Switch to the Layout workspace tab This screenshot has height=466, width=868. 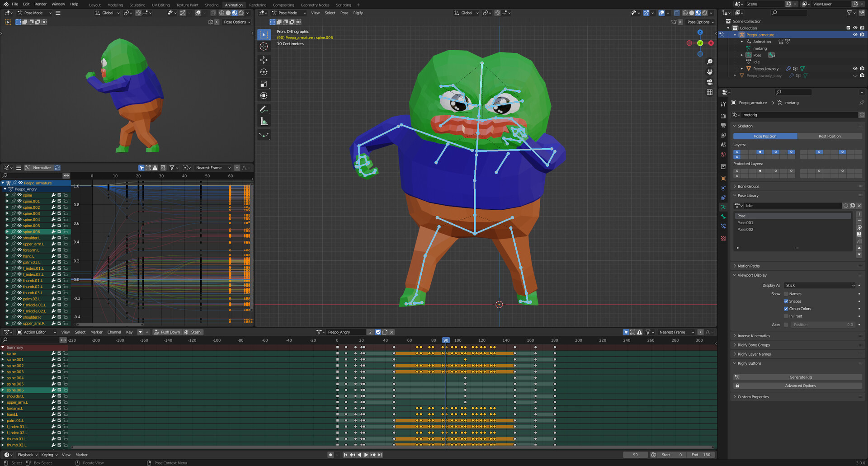(94, 5)
